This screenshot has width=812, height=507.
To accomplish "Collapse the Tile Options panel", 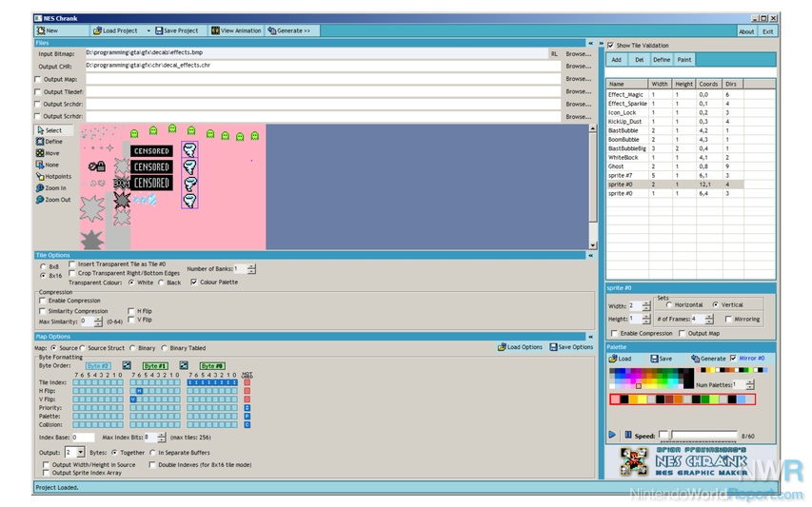I will coord(590,255).
